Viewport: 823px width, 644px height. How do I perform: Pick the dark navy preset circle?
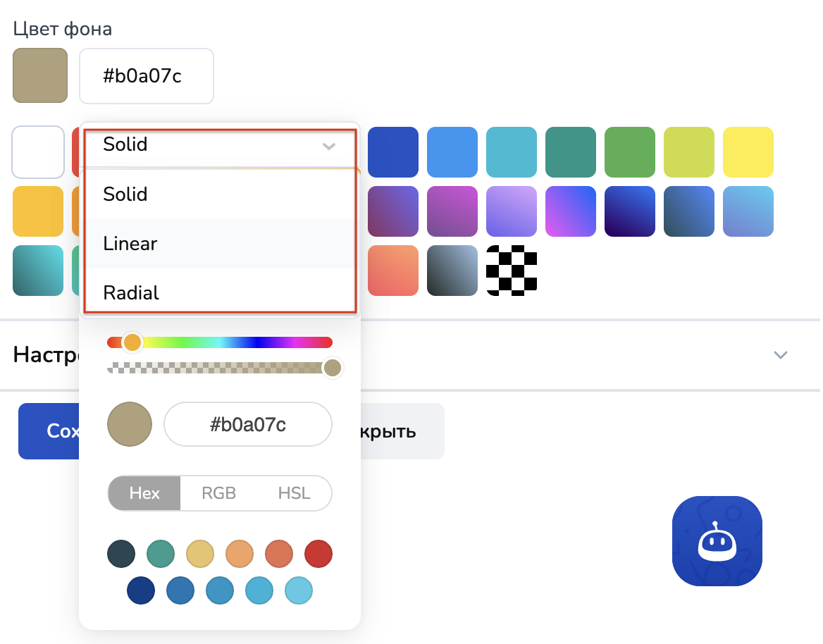(x=140, y=590)
